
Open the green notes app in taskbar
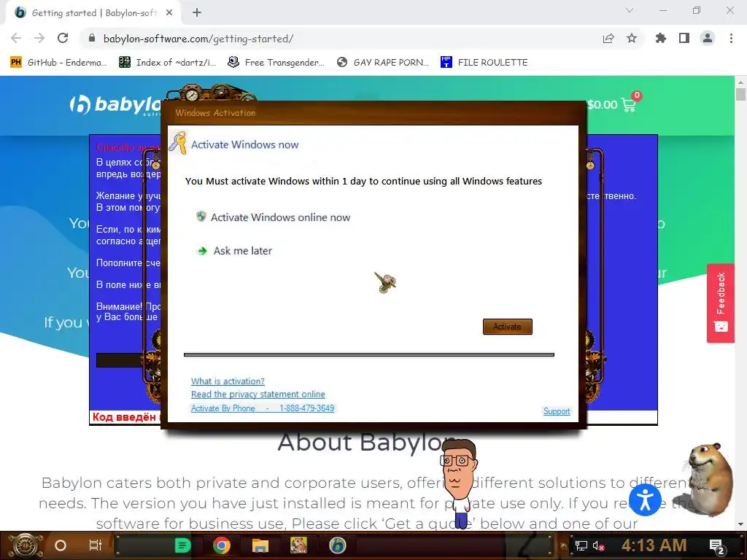click(182, 545)
